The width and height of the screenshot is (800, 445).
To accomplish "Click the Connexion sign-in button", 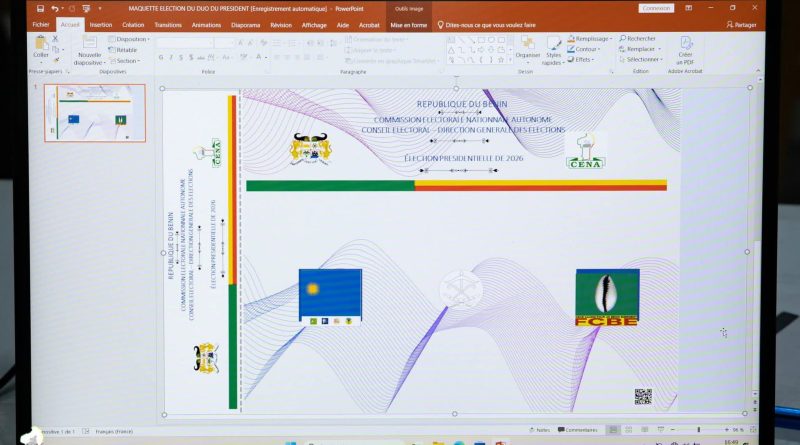I will (x=656, y=8).
